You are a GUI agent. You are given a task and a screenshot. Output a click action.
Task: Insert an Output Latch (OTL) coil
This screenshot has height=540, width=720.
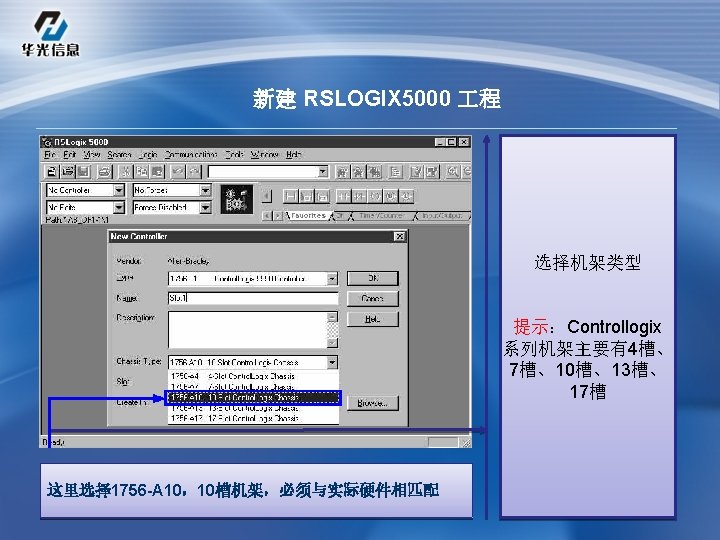click(390, 197)
